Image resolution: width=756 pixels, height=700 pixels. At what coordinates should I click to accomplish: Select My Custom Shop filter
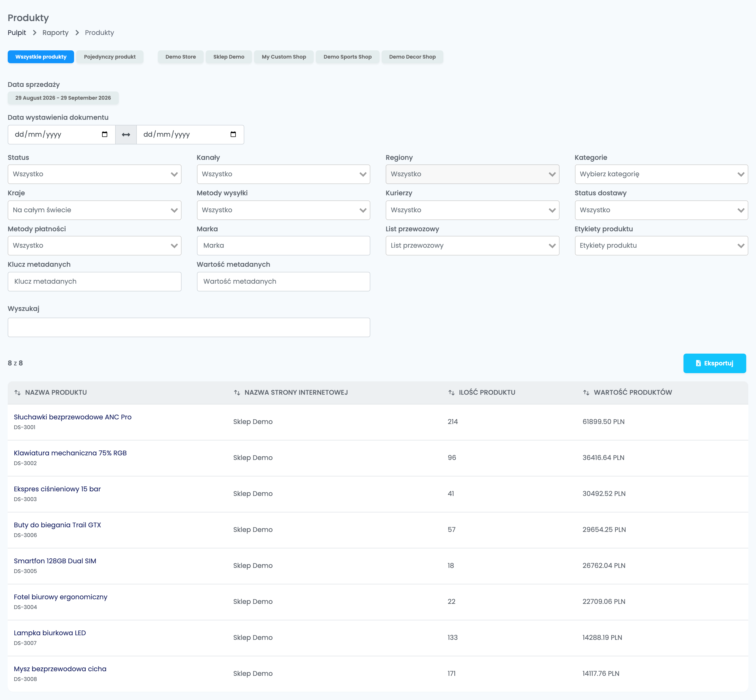coord(284,57)
